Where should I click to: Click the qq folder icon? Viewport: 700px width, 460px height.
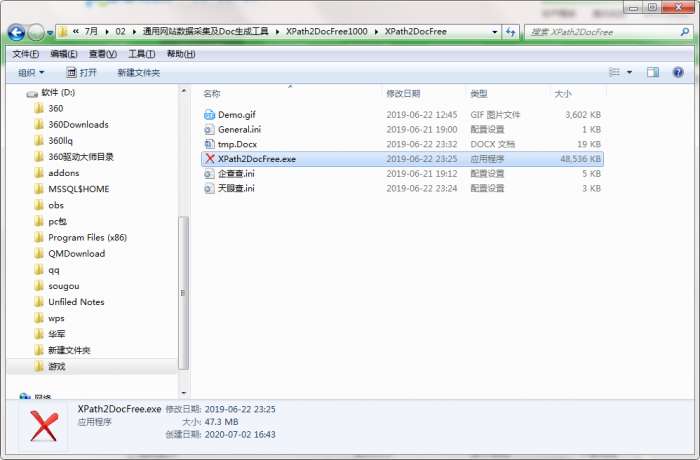pos(39,270)
